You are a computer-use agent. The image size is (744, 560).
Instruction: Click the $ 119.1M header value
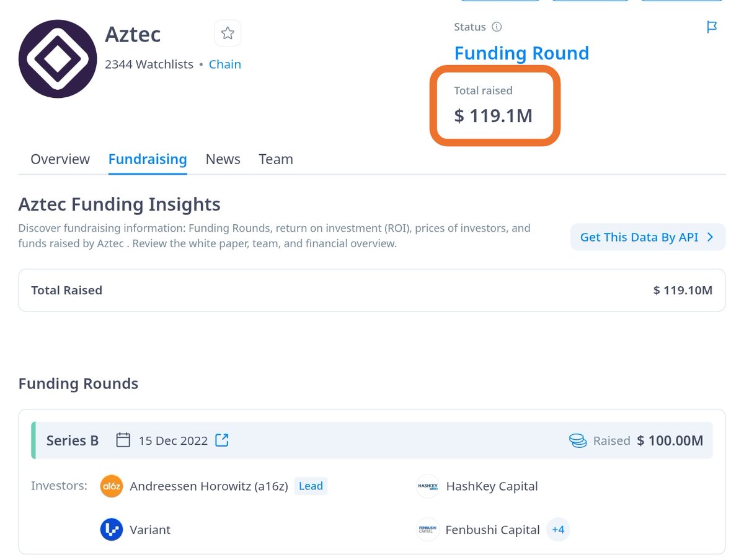[x=494, y=115]
